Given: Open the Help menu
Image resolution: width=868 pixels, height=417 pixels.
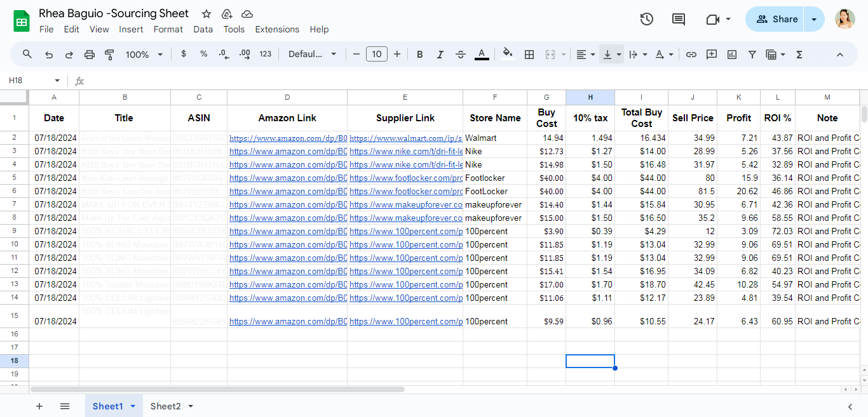Looking at the screenshot, I should 319,29.
